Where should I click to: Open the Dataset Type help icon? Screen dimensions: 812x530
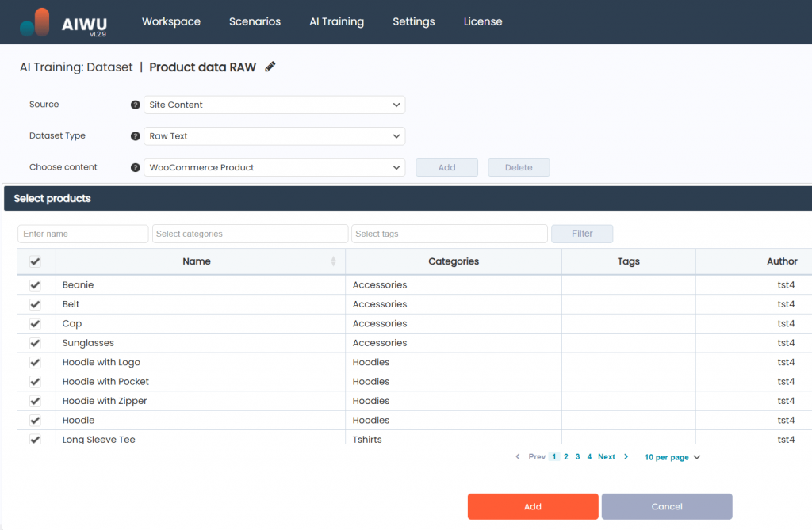(x=135, y=136)
